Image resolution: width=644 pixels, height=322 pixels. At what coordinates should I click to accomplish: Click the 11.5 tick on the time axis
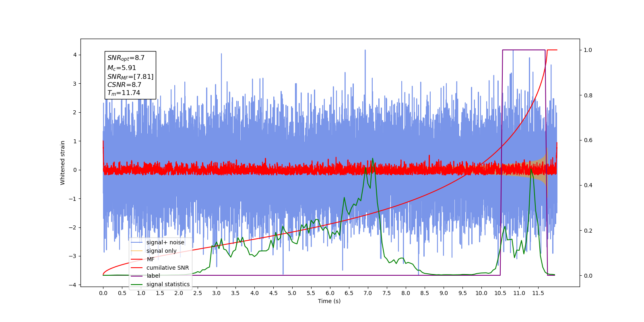538,293
